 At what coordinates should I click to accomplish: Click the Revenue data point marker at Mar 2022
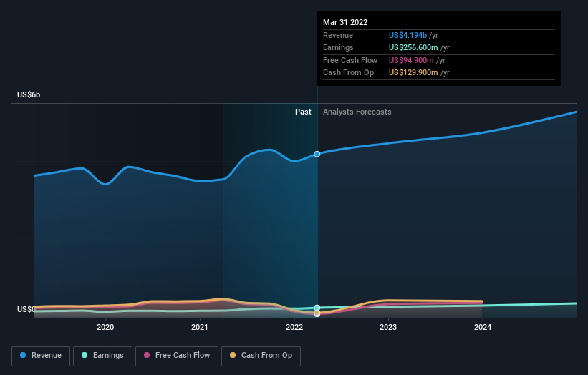317,154
